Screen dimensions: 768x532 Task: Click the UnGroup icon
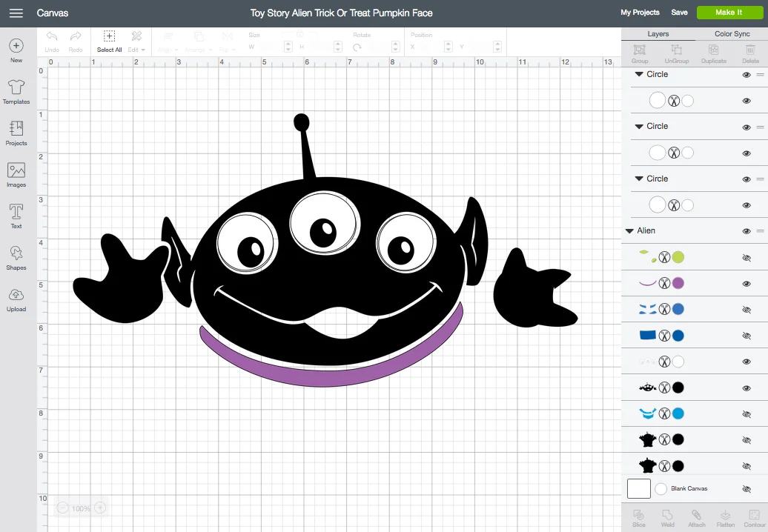(x=676, y=54)
